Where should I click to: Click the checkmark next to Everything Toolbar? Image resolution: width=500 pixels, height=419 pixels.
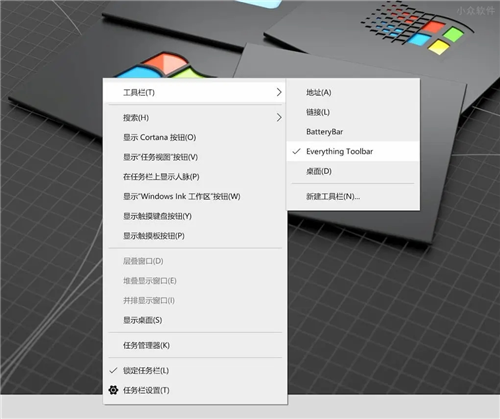coord(296,151)
